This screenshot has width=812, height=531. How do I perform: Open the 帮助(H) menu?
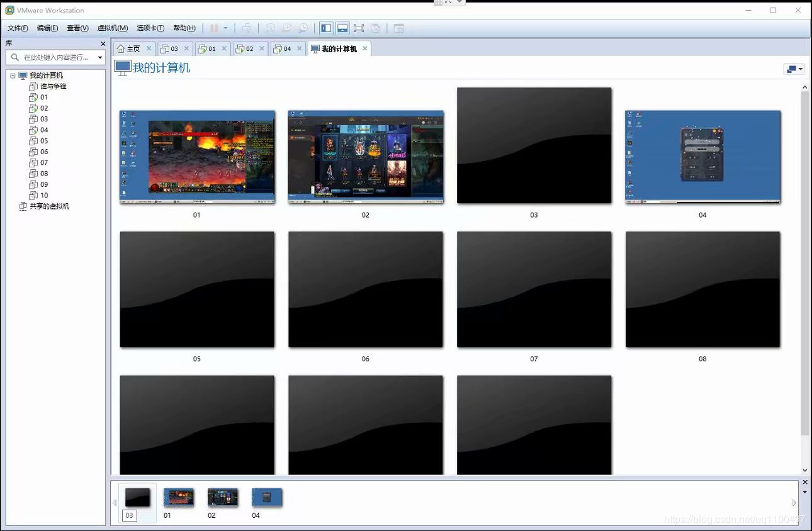point(184,28)
